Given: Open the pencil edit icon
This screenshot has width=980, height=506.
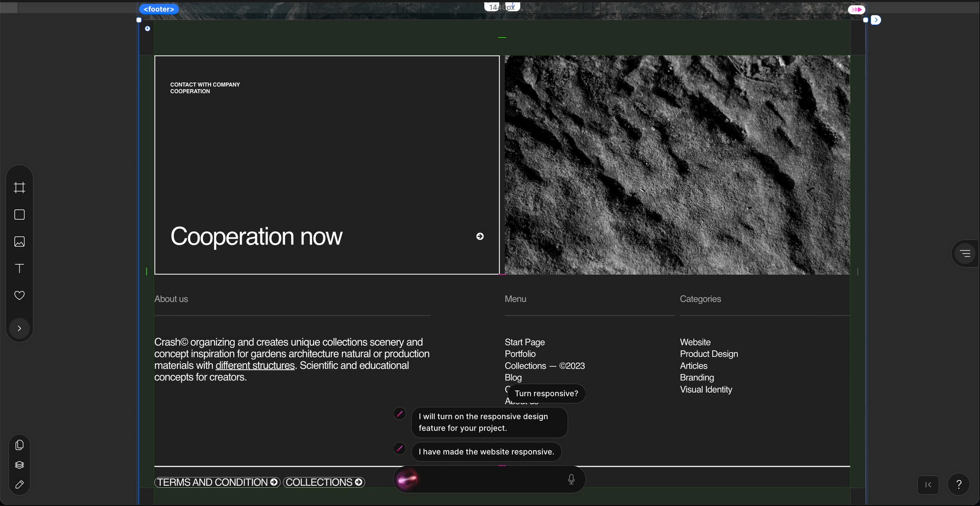Looking at the screenshot, I should click(20, 484).
